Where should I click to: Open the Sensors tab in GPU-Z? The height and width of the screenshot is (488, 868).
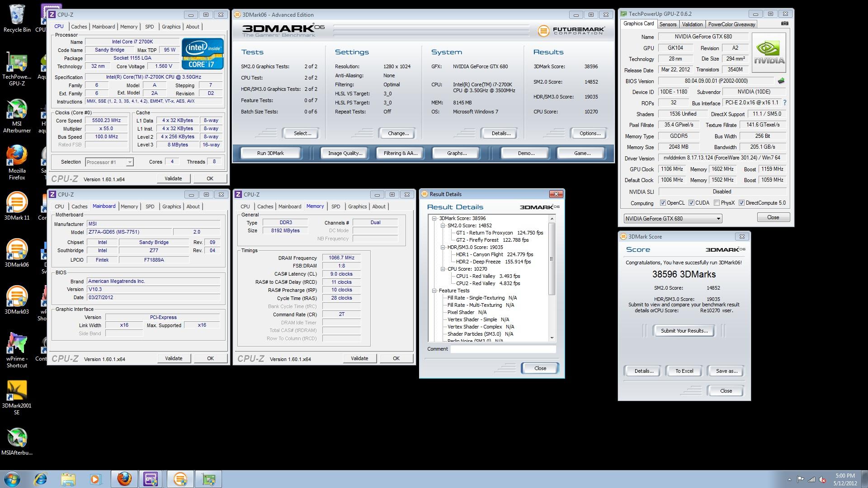tap(668, 24)
